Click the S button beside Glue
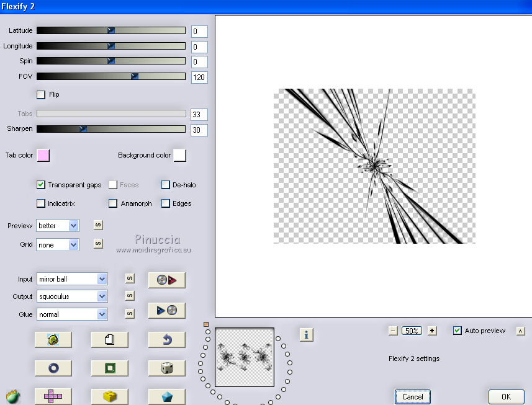Image resolution: width=532 pixels, height=405 pixels. [x=130, y=313]
